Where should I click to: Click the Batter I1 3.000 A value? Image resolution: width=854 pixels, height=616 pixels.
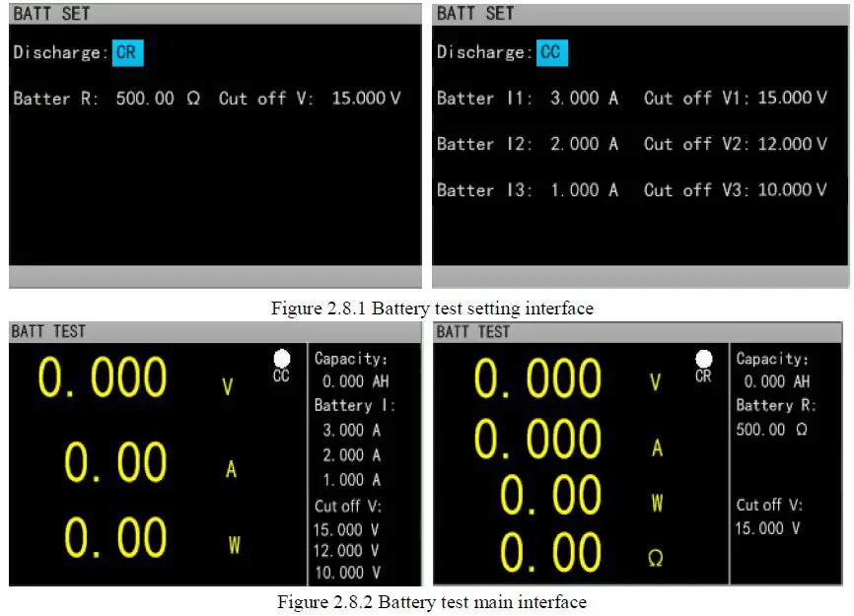(x=585, y=99)
